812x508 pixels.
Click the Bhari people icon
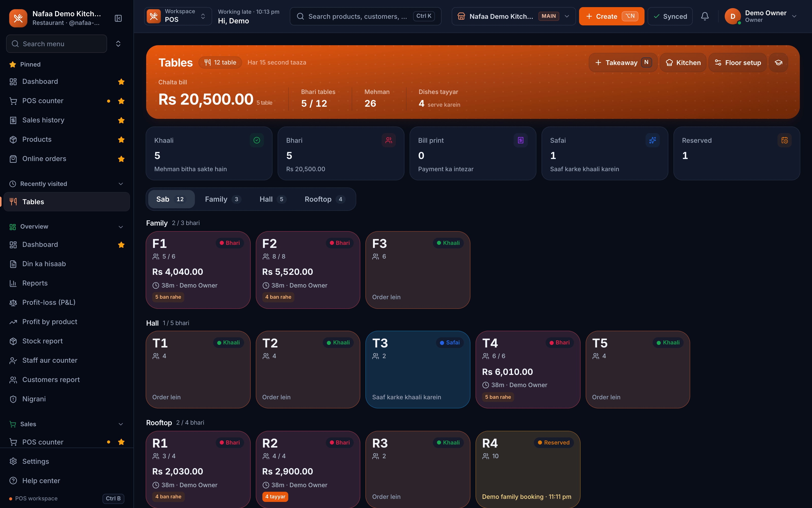(388, 140)
